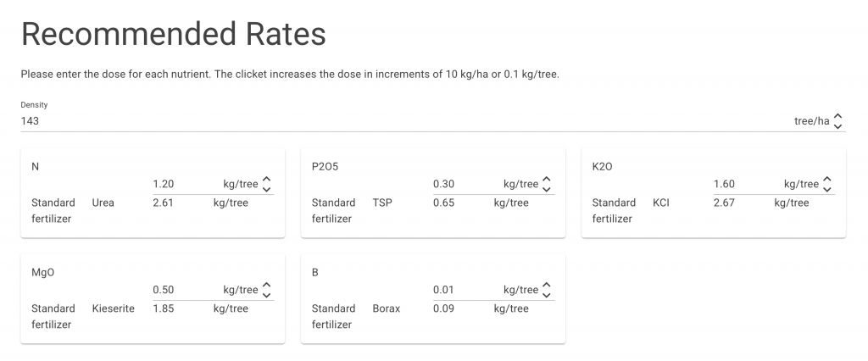
Task: Decrease the Density stepper down arrow
Action: point(838,126)
